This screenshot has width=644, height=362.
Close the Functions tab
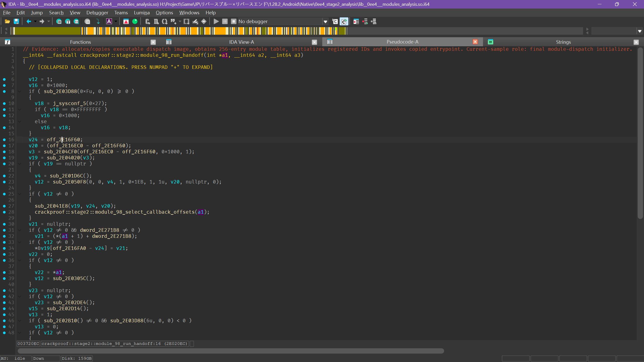pos(153,42)
